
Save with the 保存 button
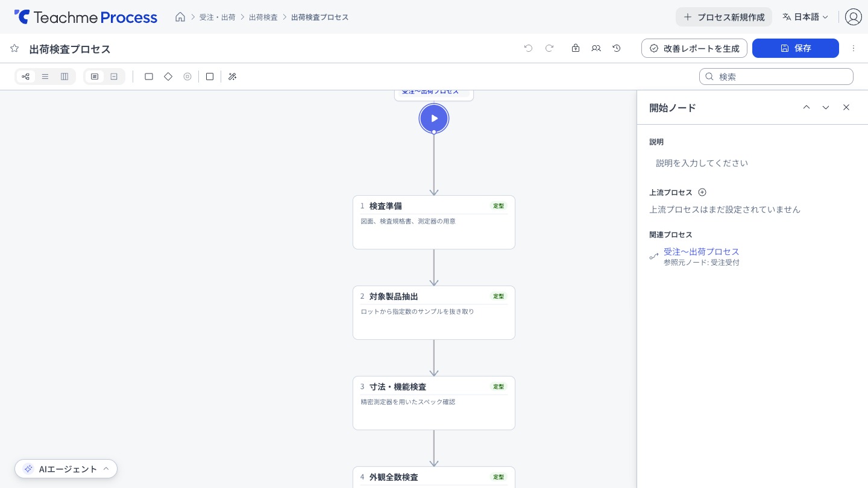(x=796, y=48)
